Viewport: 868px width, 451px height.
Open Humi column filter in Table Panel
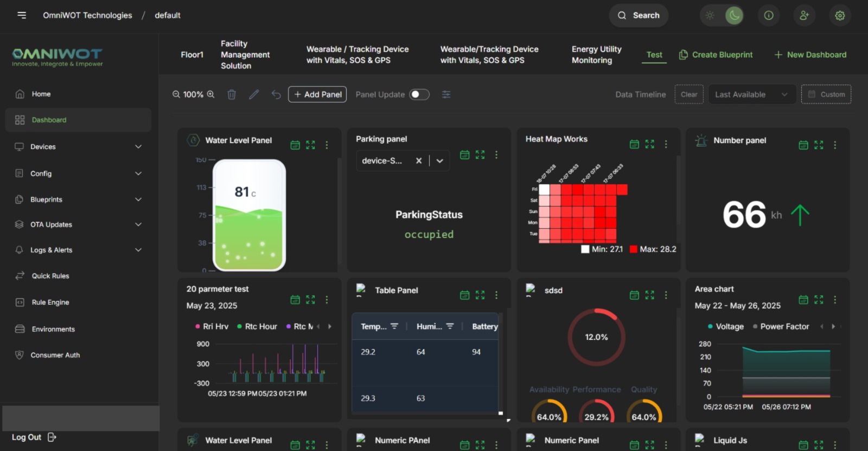[x=450, y=326]
